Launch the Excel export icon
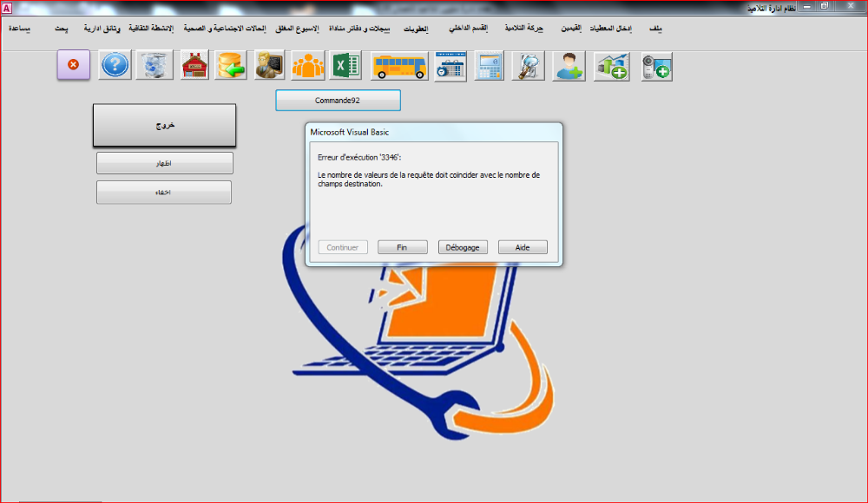This screenshot has height=503, width=868. (346, 65)
